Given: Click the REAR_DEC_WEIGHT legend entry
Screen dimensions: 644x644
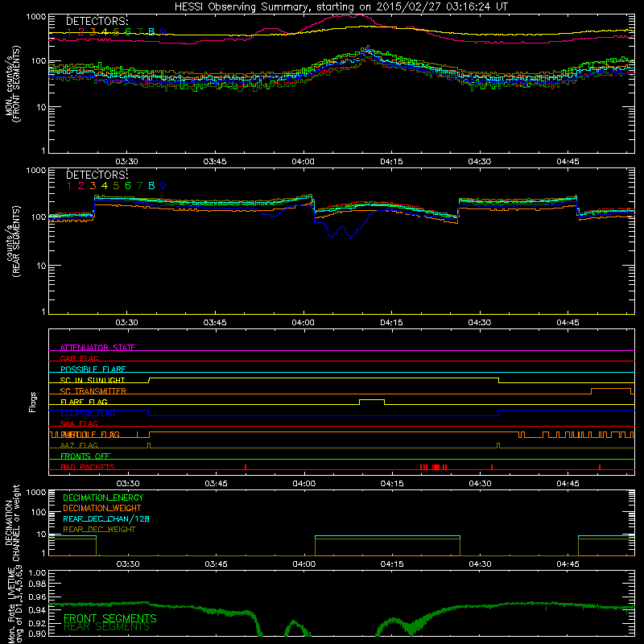Looking at the screenshot, I should tap(99, 530).
